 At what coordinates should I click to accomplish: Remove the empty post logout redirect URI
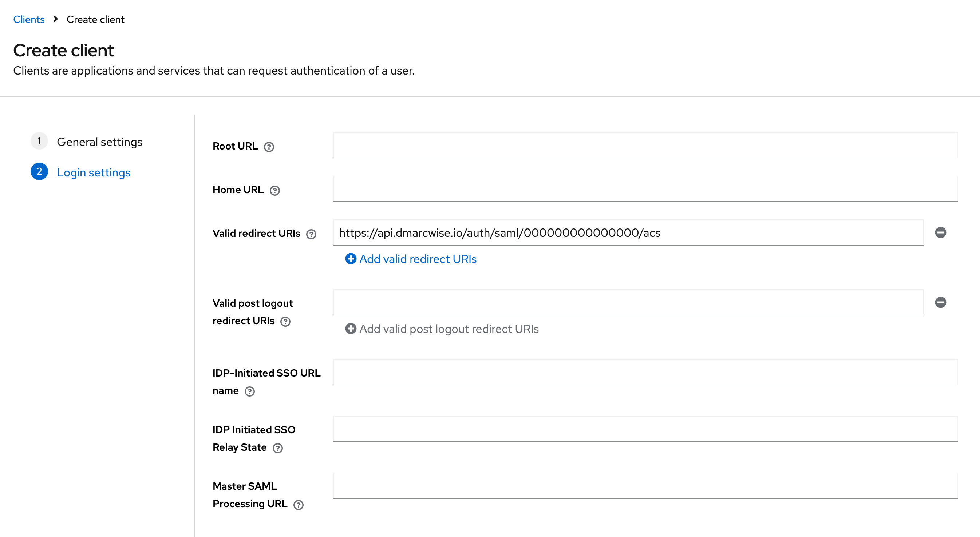(941, 302)
